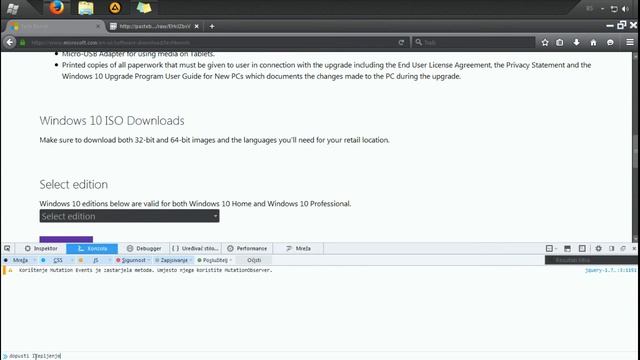
Task: Switch to the Konzola devtools tab
Action: tap(92, 248)
